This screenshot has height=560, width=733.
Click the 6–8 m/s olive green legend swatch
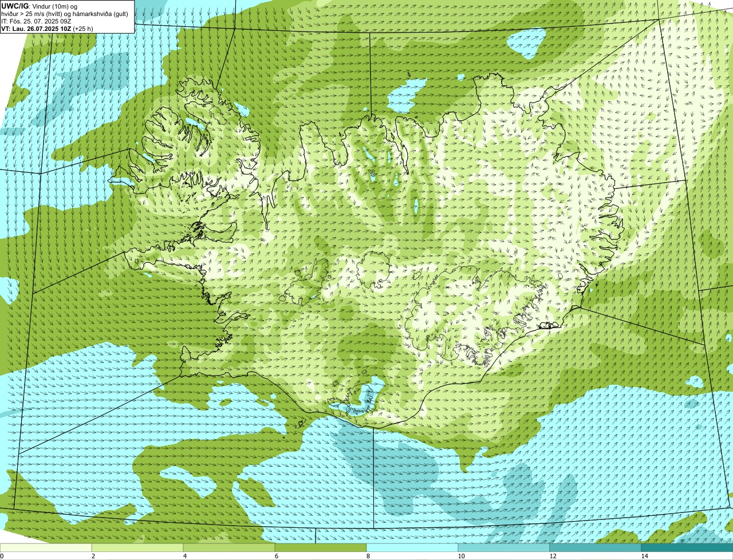click(x=321, y=548)
